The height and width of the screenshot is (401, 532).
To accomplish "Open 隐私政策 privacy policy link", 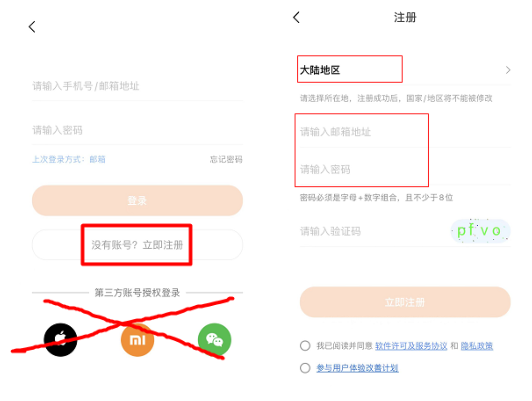I will (477, 346).
